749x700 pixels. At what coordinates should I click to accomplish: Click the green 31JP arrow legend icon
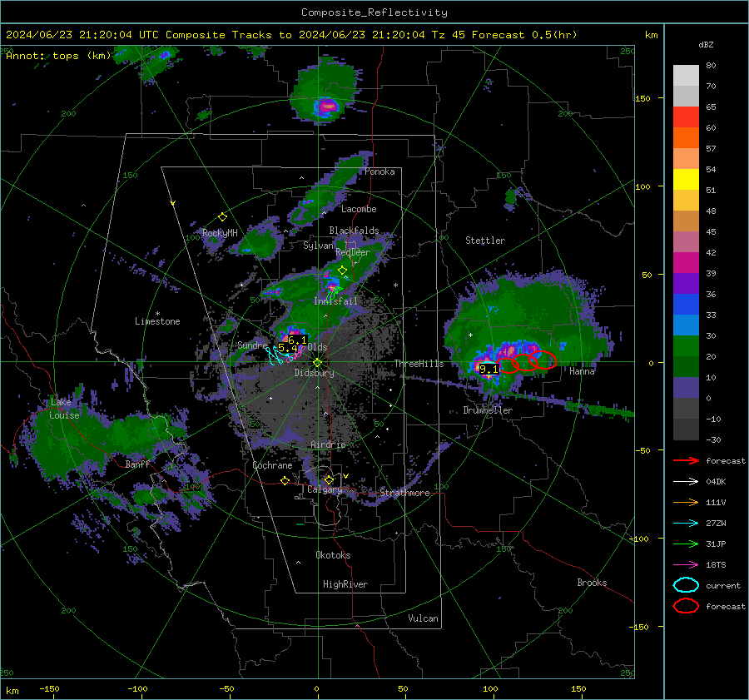pyautogui.click(x=686, y=544)
